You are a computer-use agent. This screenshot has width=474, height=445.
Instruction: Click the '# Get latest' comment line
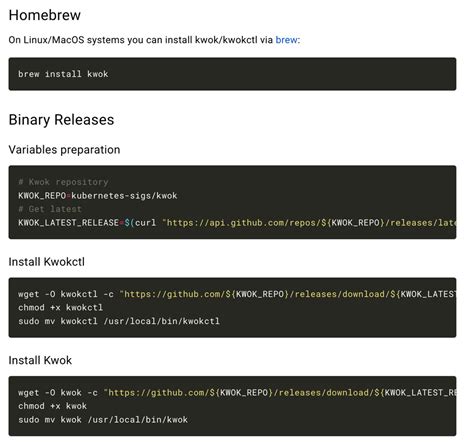pyautogui.click(x=50, y=209)
